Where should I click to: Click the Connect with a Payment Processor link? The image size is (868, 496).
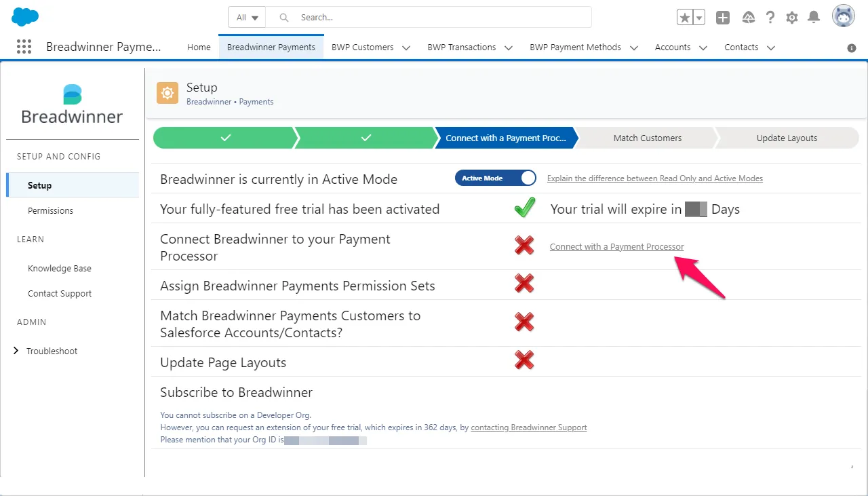tap(617, 247)
